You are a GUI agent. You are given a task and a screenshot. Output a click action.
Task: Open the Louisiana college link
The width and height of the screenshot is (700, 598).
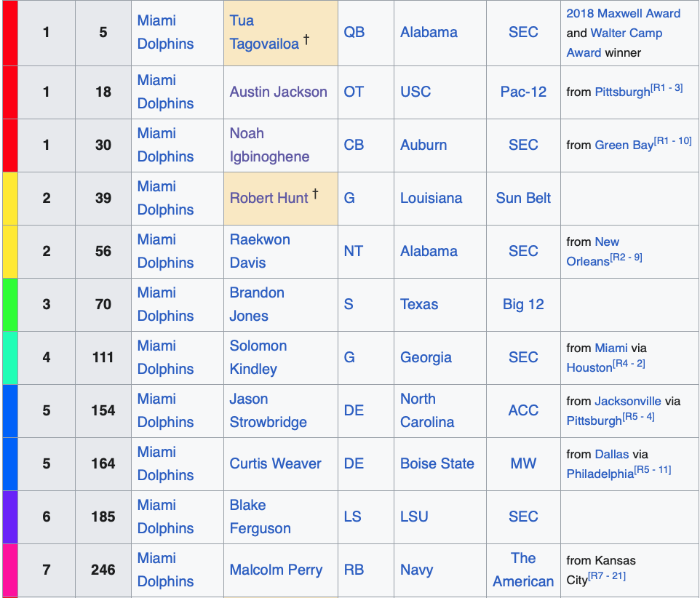(431, 198)
